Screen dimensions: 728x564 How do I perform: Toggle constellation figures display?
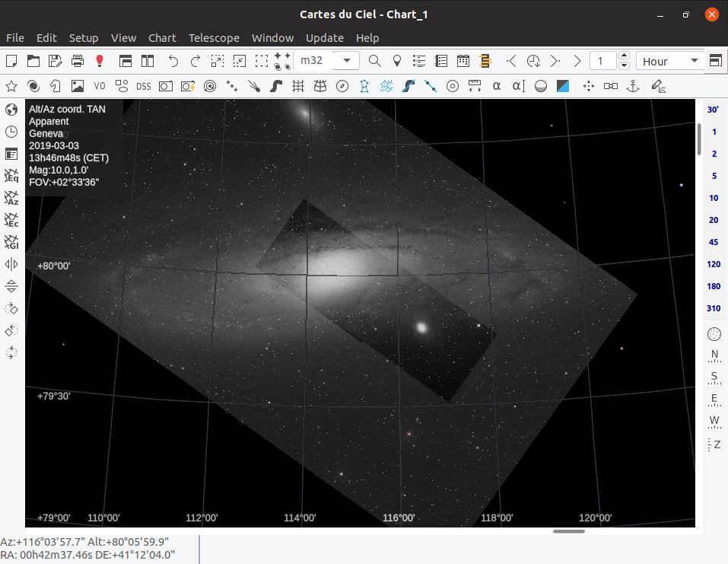click(364, 86)
